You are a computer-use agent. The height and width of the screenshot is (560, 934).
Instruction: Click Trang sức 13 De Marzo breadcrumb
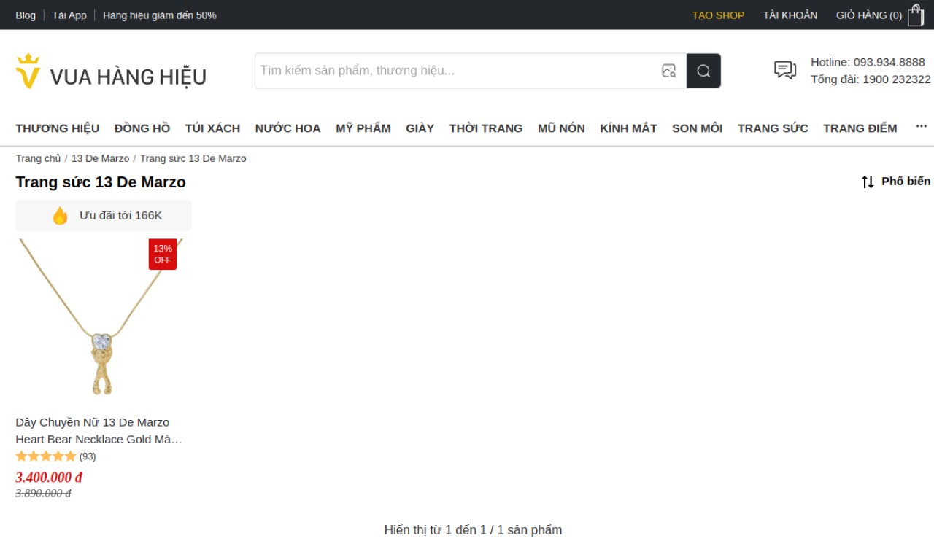point(193,158)
